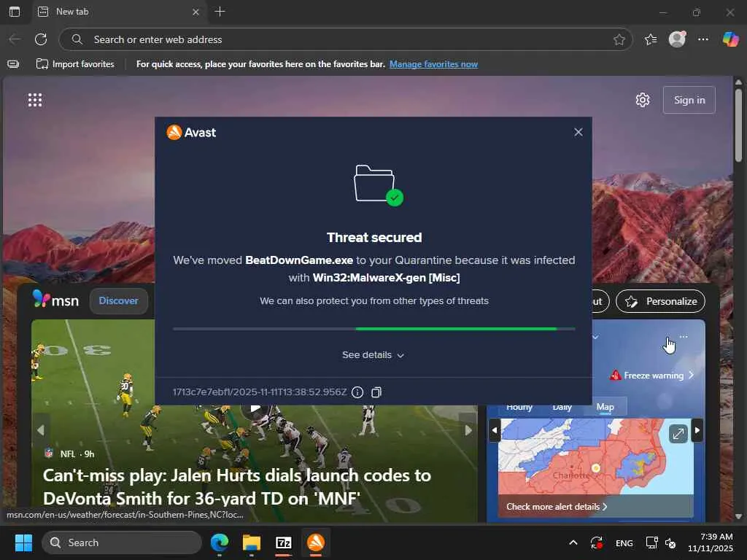Copy the Avast threat ID

click(x=376, y=392)
